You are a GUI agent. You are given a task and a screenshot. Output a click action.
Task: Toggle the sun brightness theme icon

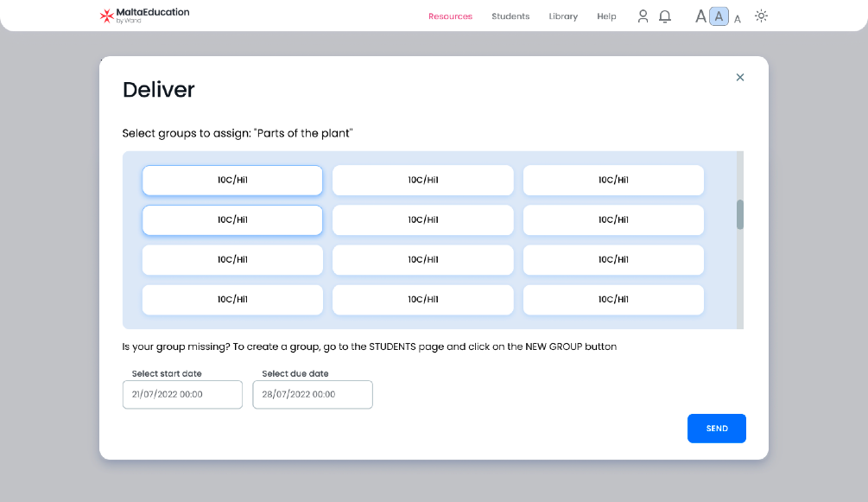pyautogui.click(x=761, y=16)
